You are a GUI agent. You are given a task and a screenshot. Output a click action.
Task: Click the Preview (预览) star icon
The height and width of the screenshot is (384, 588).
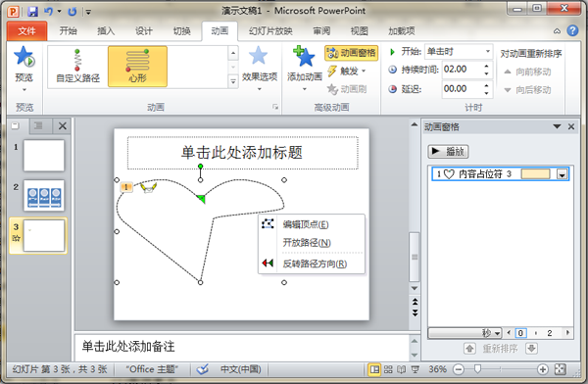click(x=24, y=56)
